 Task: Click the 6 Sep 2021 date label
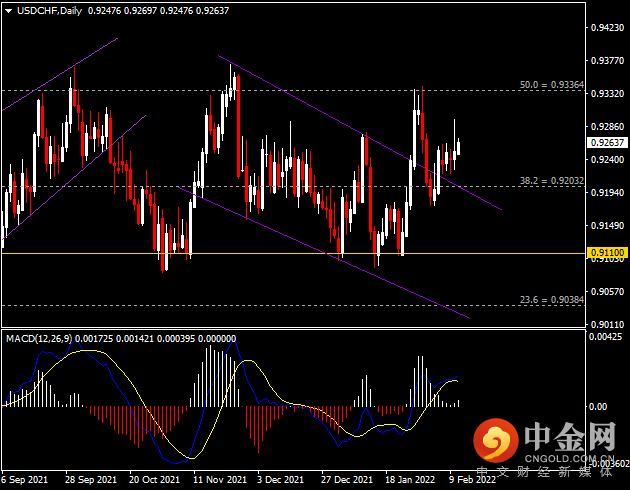[x=24, y=480]
